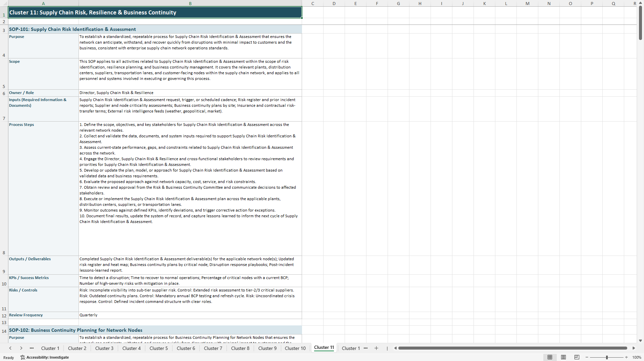Click vertical scrollbar up arrow
Screen dimensions: 644x361
(x=640, y=3)
